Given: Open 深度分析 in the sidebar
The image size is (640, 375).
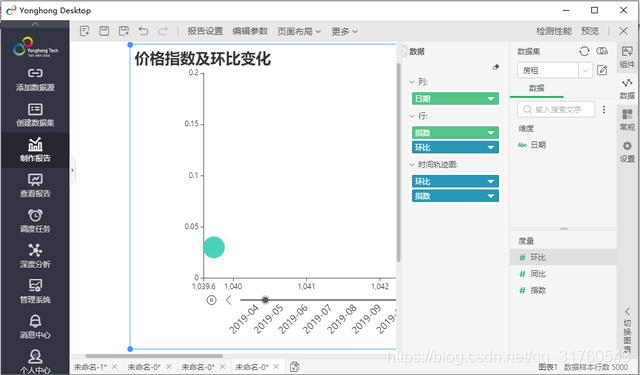Looking at the screenshot, I should pyautogui.click(x=35, y=256).
